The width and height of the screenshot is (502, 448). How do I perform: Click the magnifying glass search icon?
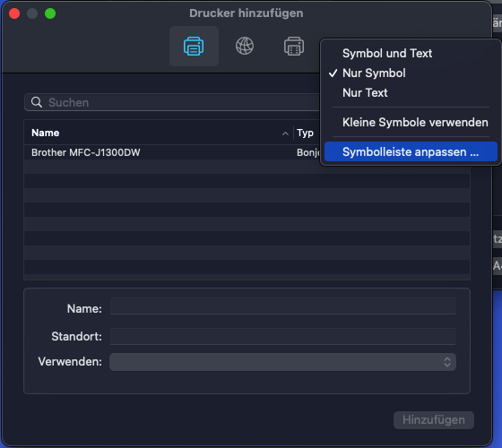(37, 102)
